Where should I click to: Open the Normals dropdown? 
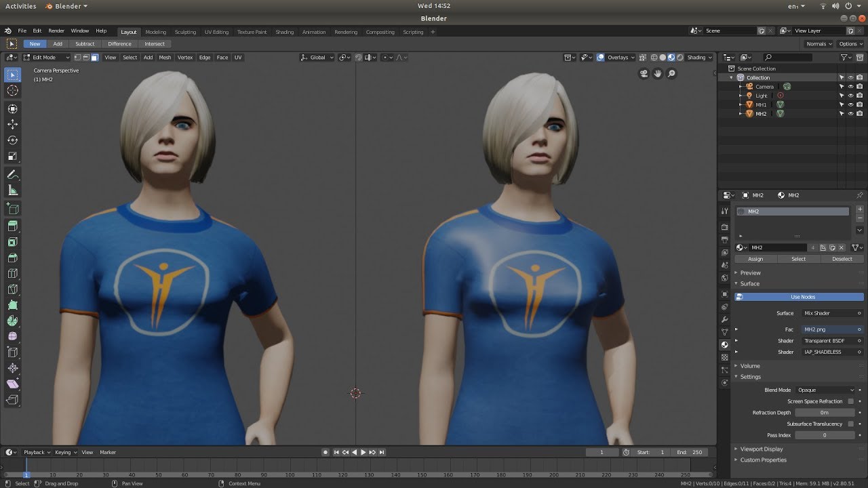(819, 44)
